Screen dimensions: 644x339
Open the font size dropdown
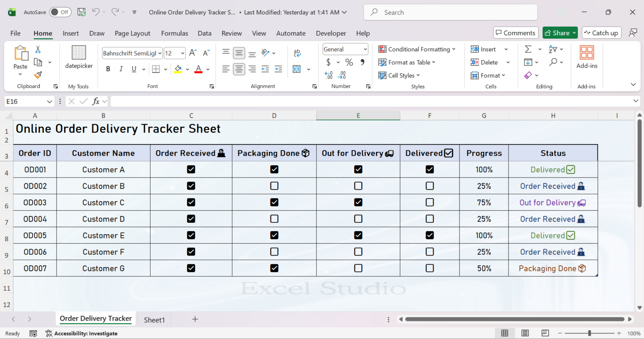(x=182, y=53)
